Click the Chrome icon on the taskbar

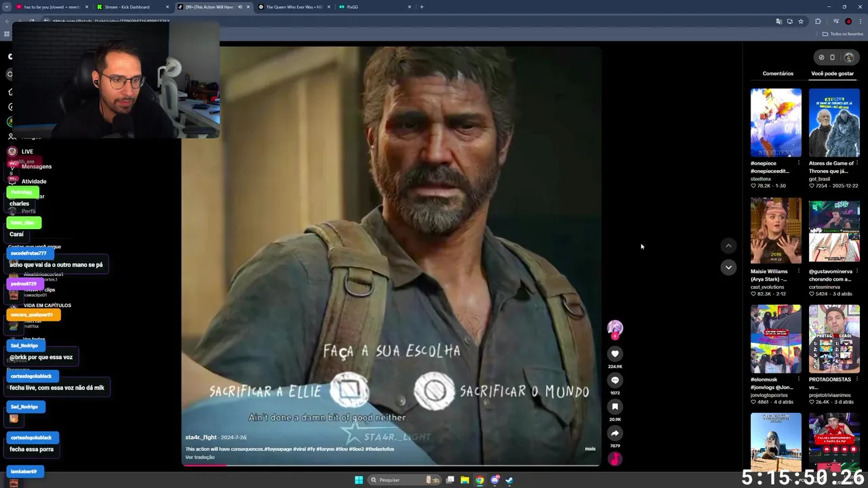click(479, 480)
